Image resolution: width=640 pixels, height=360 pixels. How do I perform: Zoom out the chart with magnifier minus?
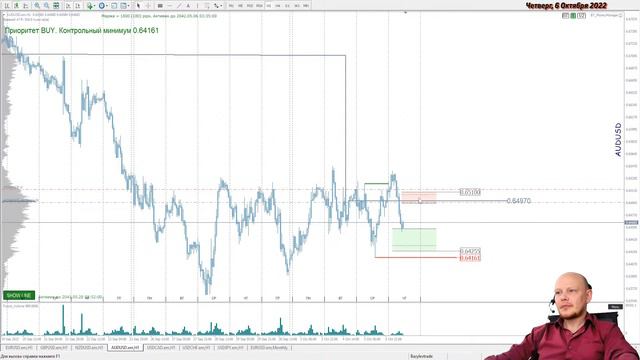47,6
